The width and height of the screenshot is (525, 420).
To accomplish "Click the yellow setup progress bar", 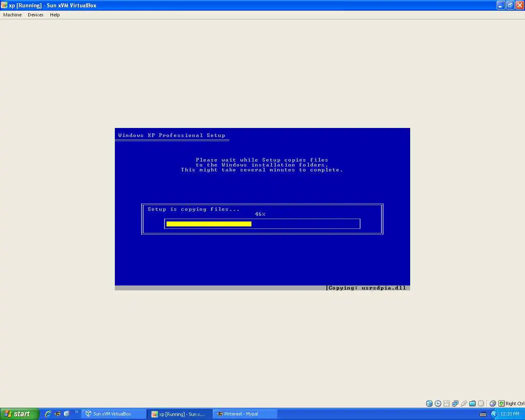I will 209,224.
